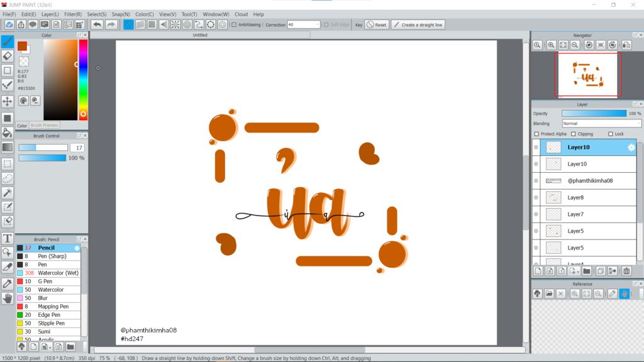Image resolution: width=644 pixels, height=362 pixels.
Task: Open the Correction value dropdown
Action: 317,25
